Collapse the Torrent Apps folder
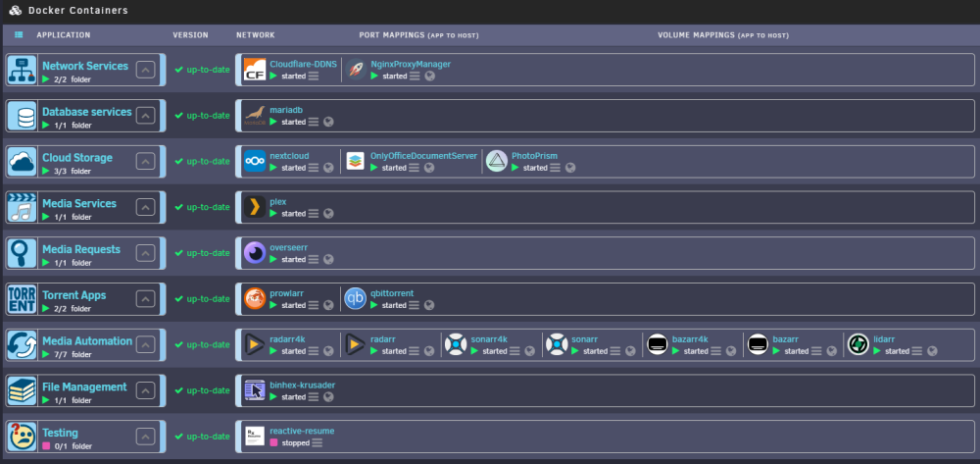 click(x=146, y=299)
